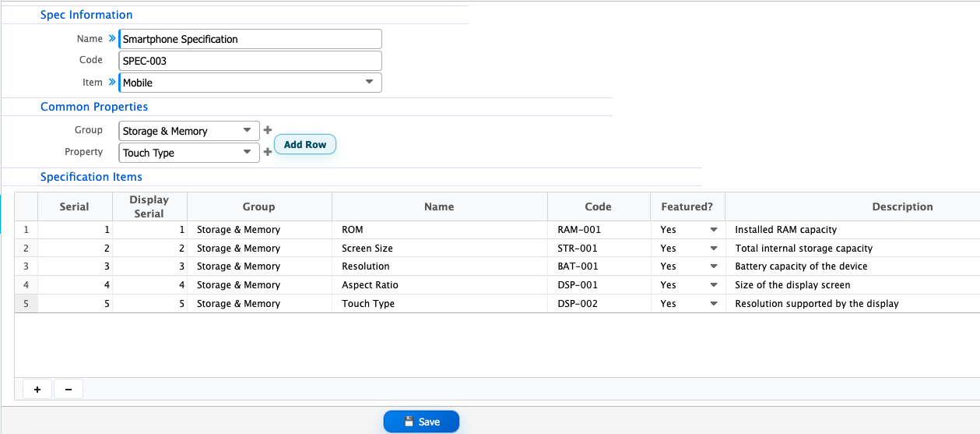This screenshot has width=980, height=434.
Task: Click the Save button
Action: 421,422
